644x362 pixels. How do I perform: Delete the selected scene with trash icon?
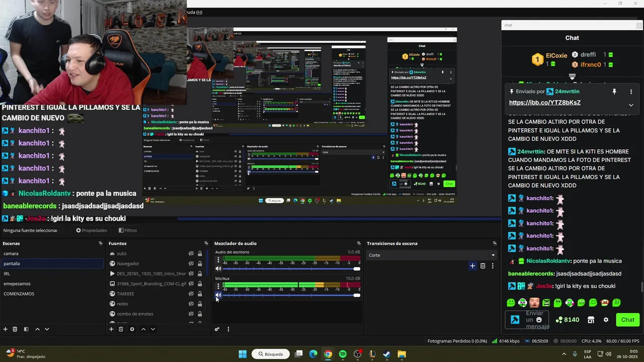15,329
